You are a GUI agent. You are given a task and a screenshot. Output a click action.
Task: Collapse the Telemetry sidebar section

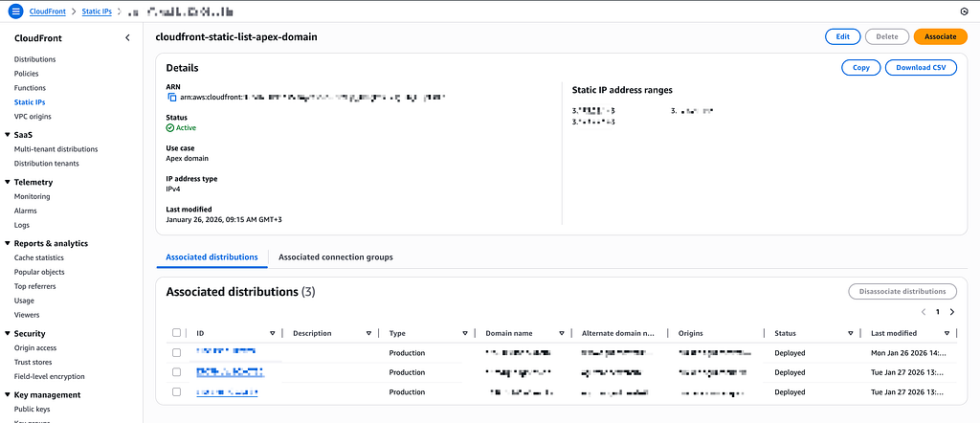coord(7,183)
